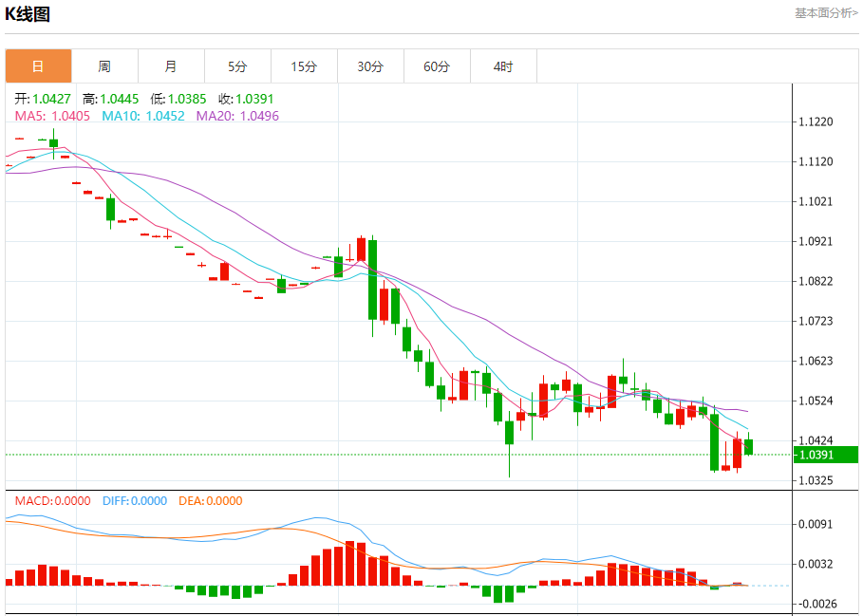This screenshot has height=616, width=863.
Task: Switch to the 月 monthly tab
Action: [171, 66]
